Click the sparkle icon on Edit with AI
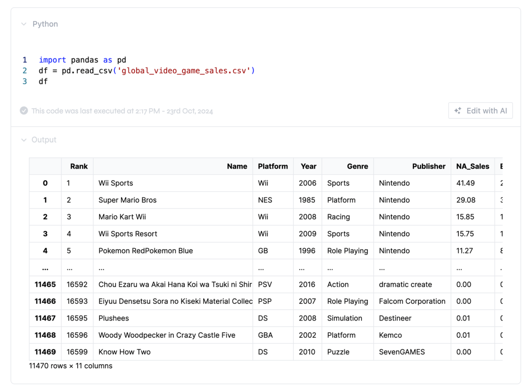532x392 pixels. tap(458, 111)
